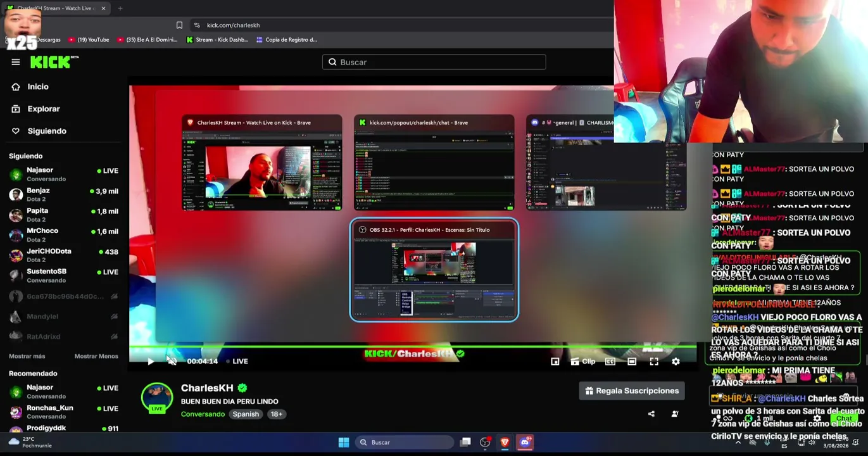Screen dimensions: 868x456
Task: Open 'Copia de Registro d...' bookmark
Action: coord(286,40)
